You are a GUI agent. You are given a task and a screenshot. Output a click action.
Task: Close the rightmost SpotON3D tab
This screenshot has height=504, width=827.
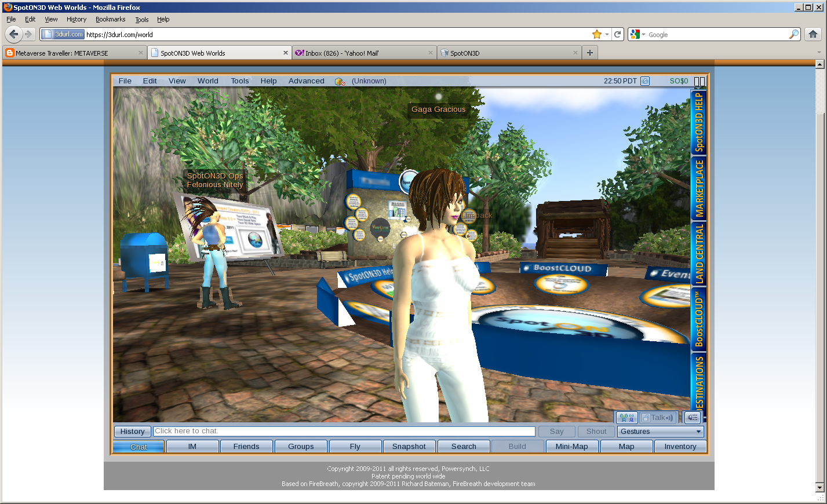pos(575,53)
